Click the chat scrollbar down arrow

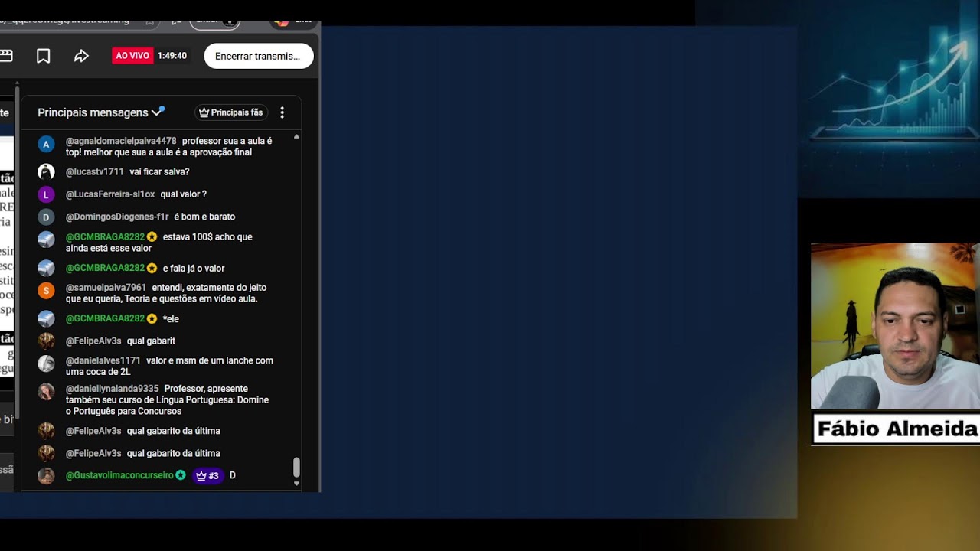tap(296, 483)
